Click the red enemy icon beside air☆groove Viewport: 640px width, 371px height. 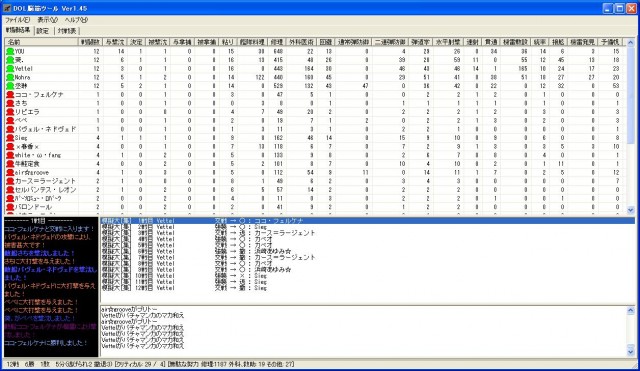[10, 173]
